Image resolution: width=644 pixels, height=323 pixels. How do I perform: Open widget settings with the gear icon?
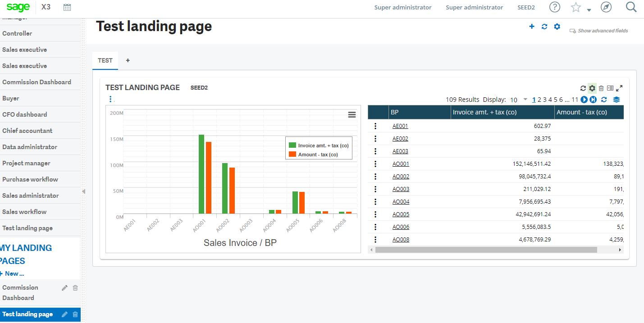click(592, 88)
